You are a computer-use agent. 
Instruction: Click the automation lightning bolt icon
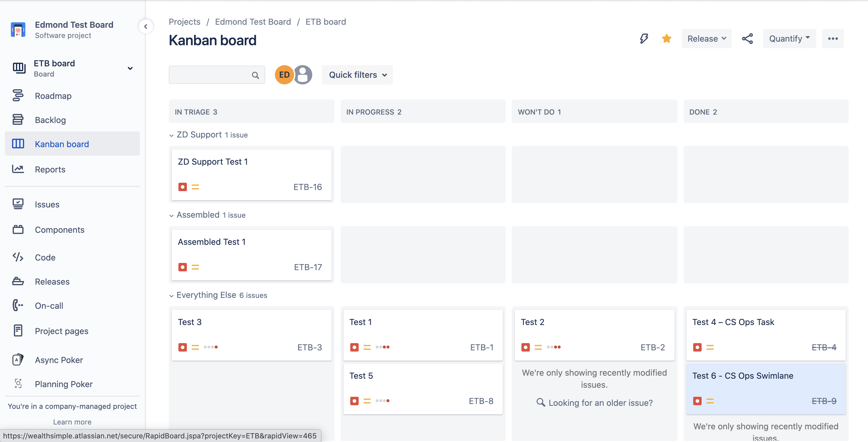[643, 38]
